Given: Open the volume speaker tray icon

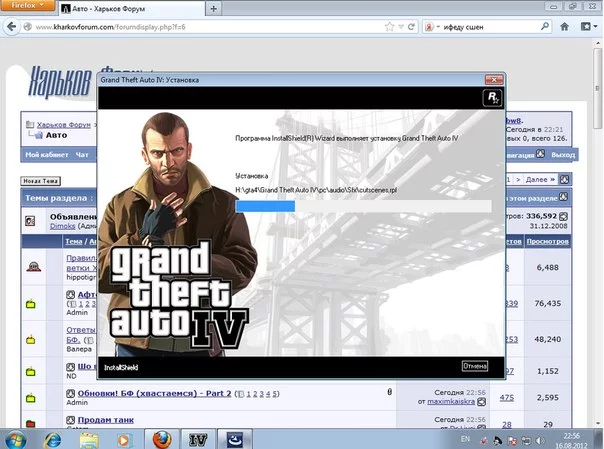Looking at the screenshot, I should pyautogui.click(x=540, y=440).
